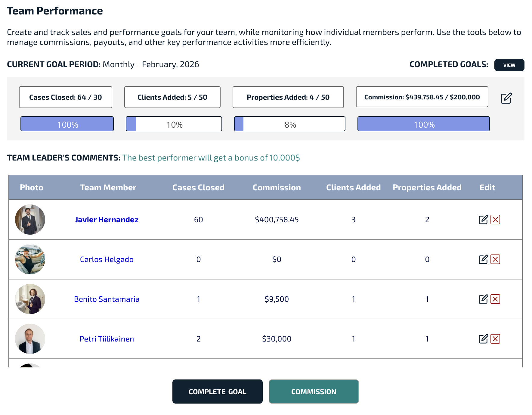The height and width of the screenshot is (415, 532).
Task: View completed goals
Action: coord(509,65)
